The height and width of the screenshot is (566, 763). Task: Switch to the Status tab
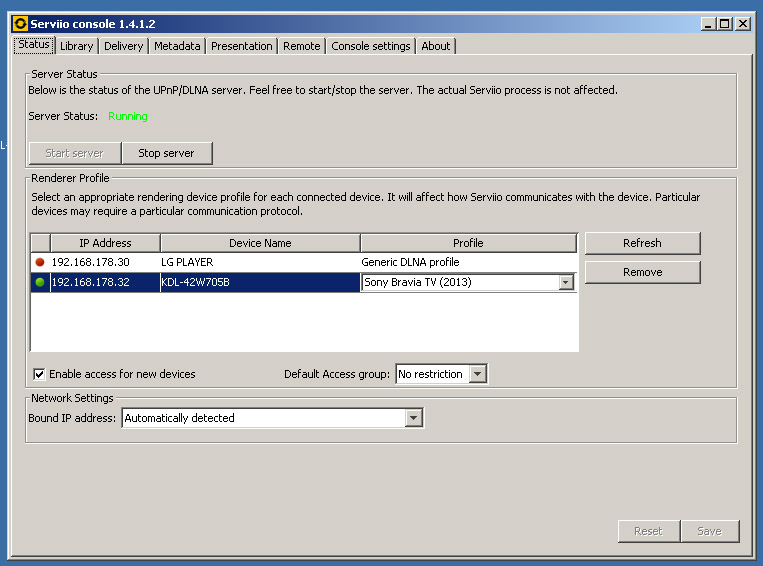coord(34,45)
